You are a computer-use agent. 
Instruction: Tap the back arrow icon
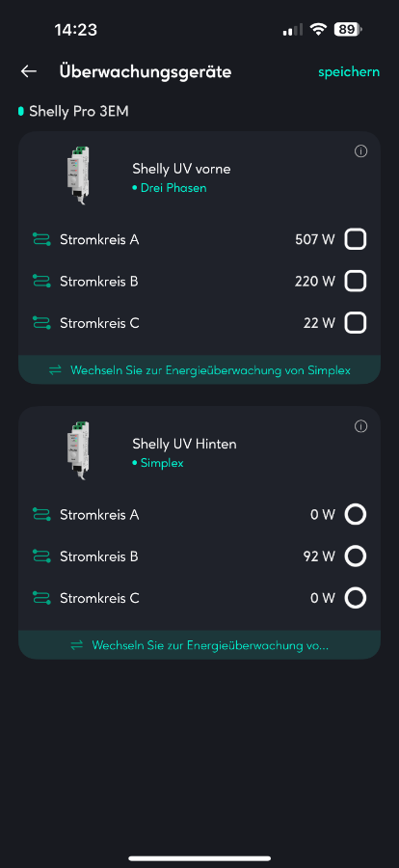(29, 71)
